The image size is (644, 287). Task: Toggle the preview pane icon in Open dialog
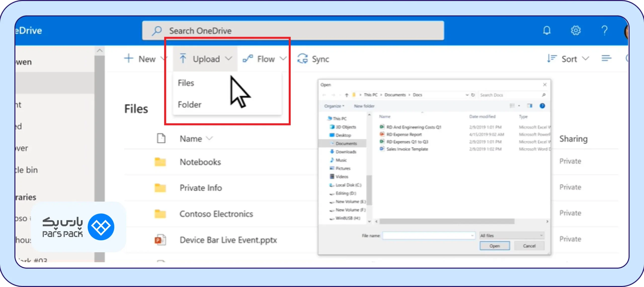(x=530, y=106)
